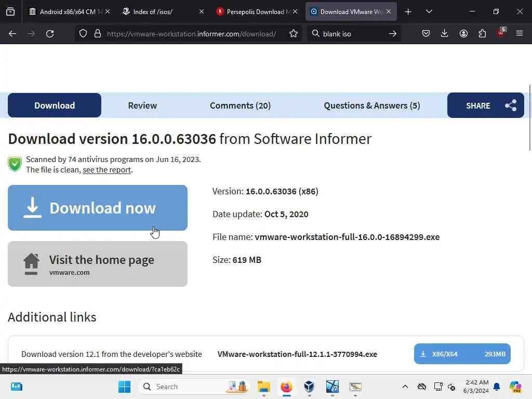Open Copilot preview icon in taskbar
This screenshot has width=532, height=399.
(516, 387)
